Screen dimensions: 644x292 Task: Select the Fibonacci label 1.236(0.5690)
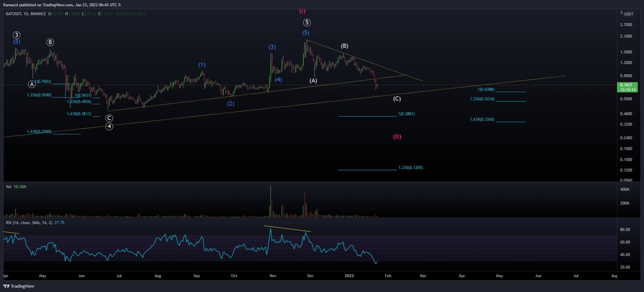pos(39,95)
